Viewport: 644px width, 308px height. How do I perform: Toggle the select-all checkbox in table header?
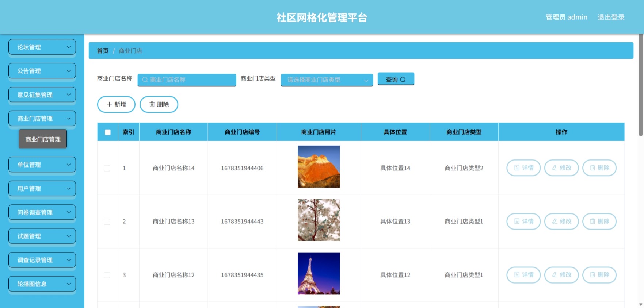pyautogui.click(x=108, y=132)
